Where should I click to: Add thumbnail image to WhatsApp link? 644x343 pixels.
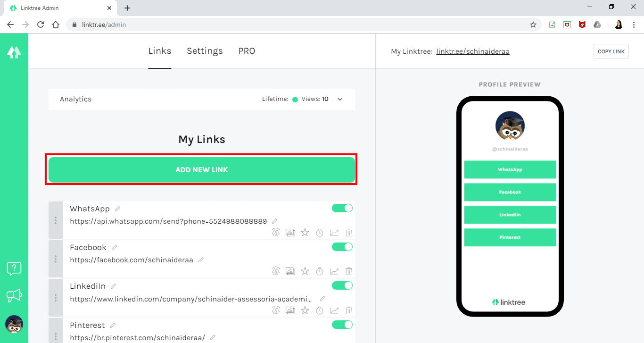pyautogui.click(x=290, y=232)
